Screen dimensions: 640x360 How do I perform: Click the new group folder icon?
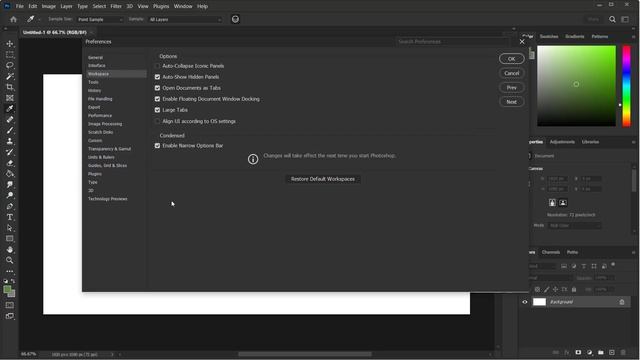tap(601, 352)
